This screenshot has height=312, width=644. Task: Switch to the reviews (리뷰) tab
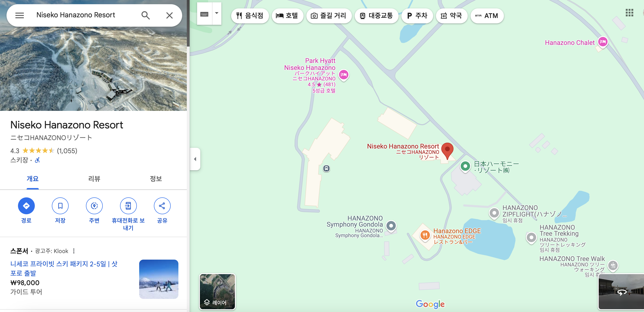pyautogui.click(x=94, y=178)
